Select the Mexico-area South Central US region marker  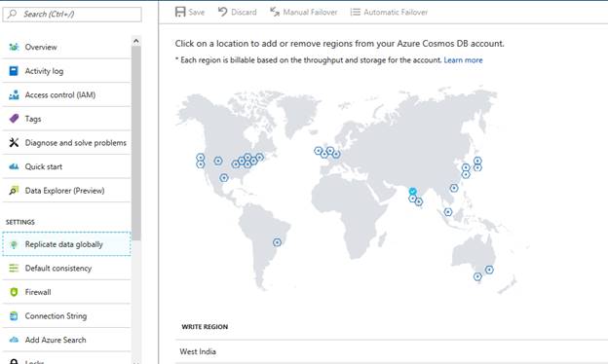[224, 178]
